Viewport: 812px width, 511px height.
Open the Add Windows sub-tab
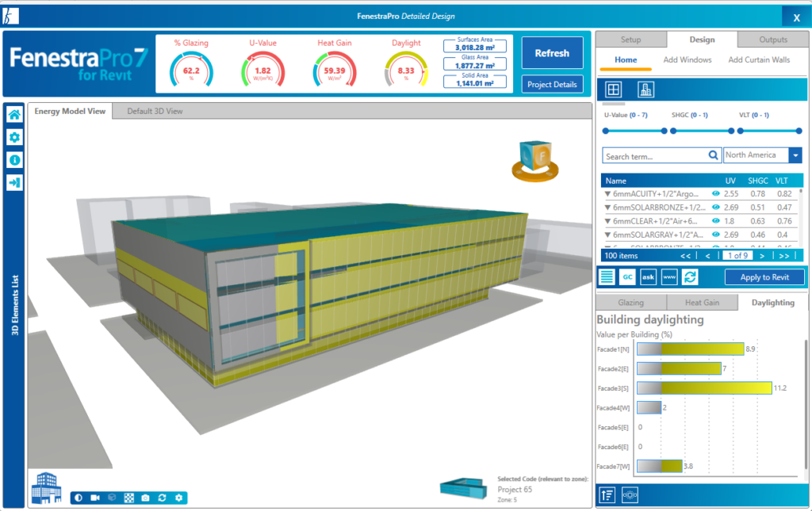(688, 60)
